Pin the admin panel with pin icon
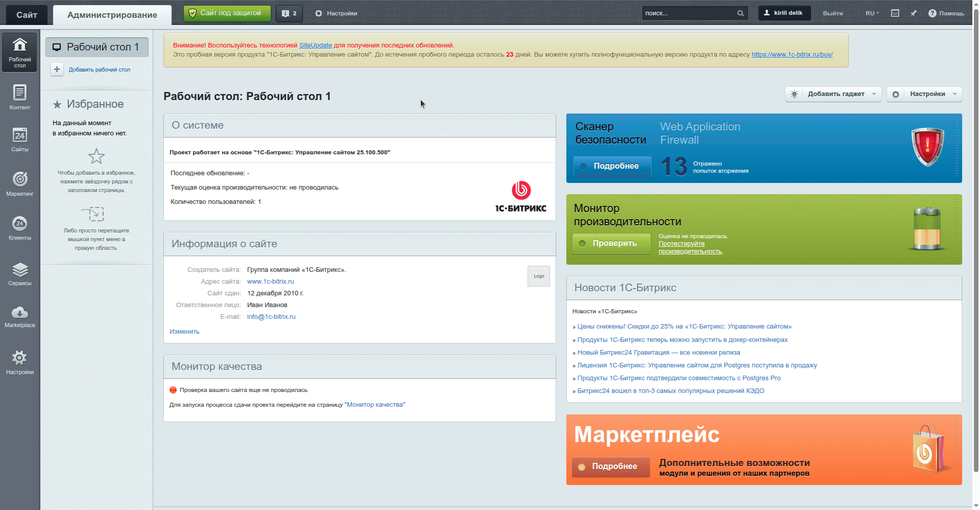Image resolution: width=980 pixels, height=510 pixels. pyautogui.click(x=913, y=13)
